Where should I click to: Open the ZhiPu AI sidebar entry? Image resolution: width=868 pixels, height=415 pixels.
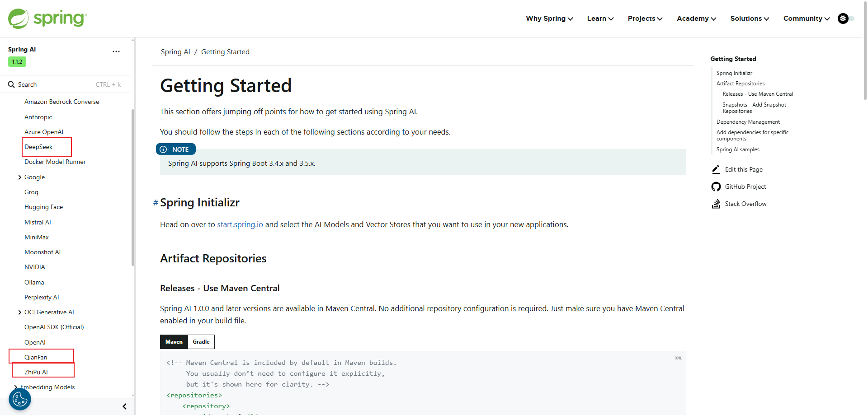36,372
